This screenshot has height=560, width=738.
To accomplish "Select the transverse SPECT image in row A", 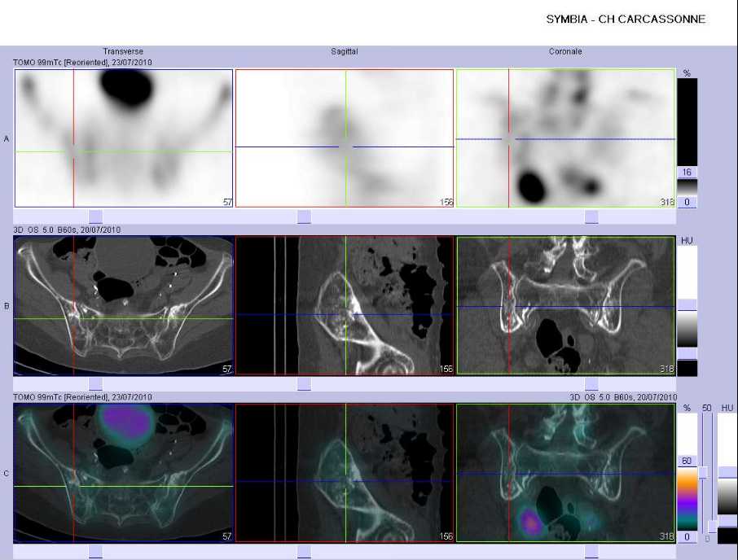I will 124,138.
